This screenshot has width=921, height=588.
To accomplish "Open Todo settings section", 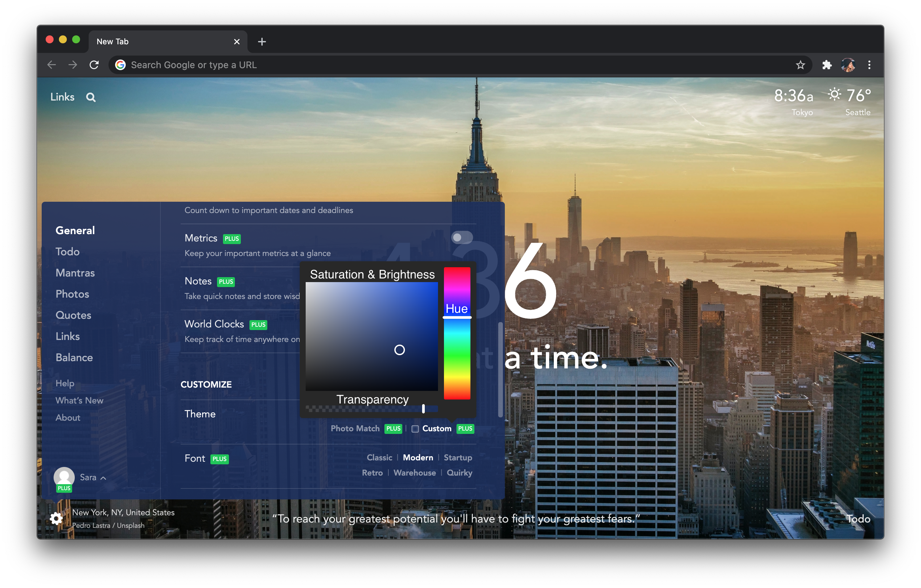I will click(67, 252).
